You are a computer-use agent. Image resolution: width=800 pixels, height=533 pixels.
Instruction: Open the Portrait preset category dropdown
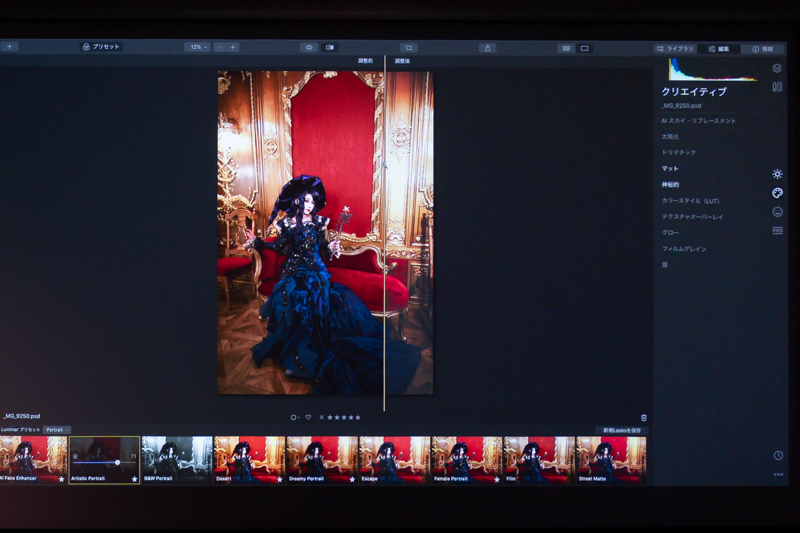pyautogui.click(x=57, y=430)
